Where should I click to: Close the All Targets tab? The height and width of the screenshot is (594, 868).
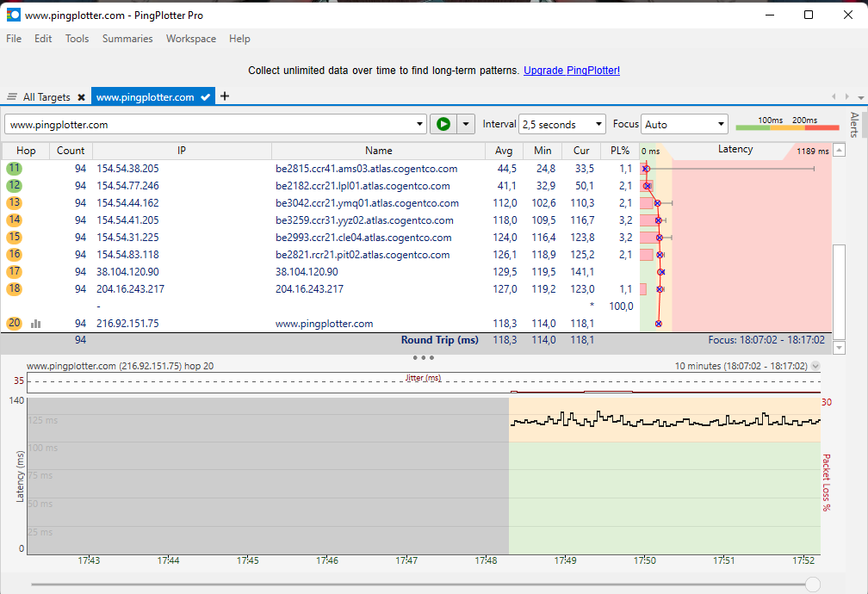(81, 97)
